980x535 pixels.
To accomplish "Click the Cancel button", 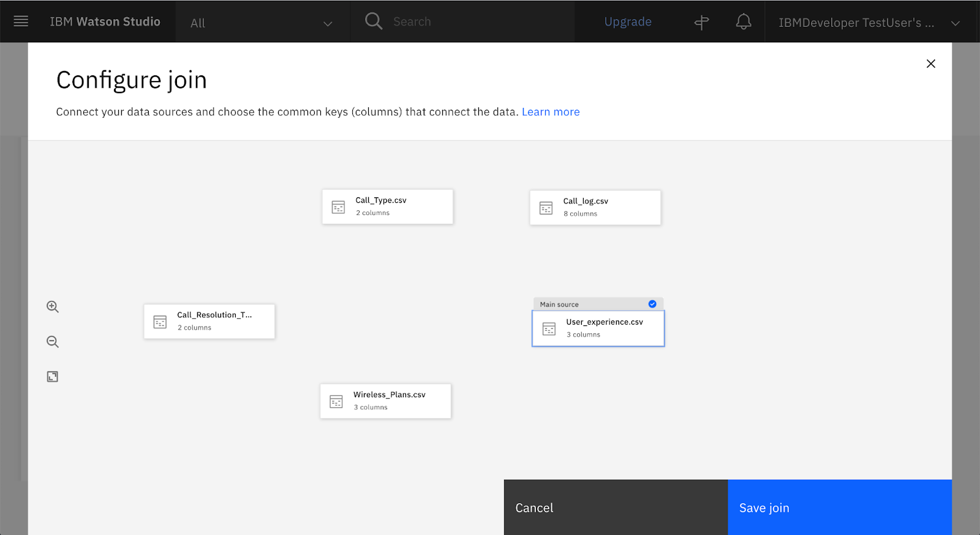I will (x=616, y=507).
